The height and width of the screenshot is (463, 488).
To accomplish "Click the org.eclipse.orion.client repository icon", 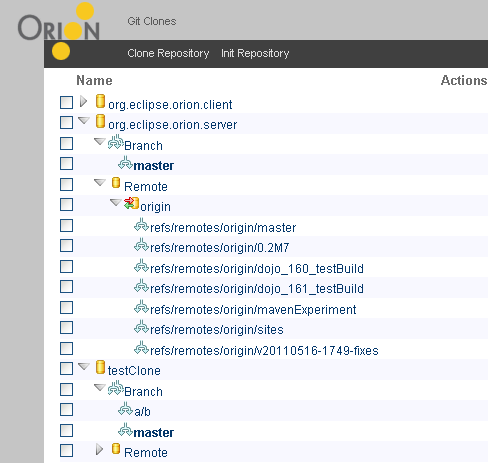I will pyautogui.click(x=100, y=101).
